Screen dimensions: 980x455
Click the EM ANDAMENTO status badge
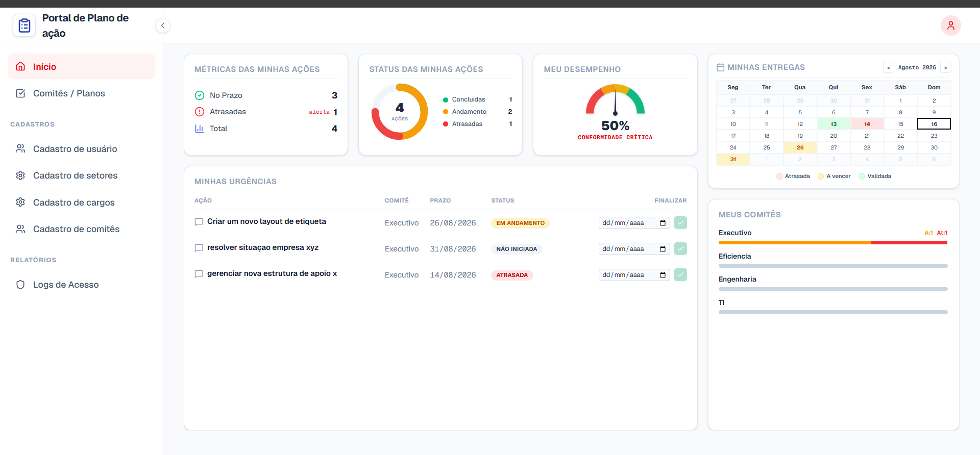[x=520, y=223]
